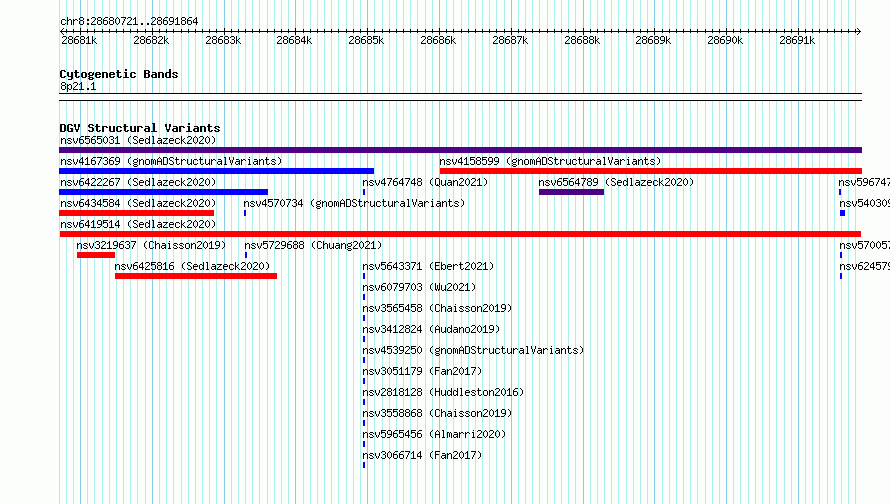
Task: Click the long red nsv6419514 bar
Action: (x=460, y=234)
